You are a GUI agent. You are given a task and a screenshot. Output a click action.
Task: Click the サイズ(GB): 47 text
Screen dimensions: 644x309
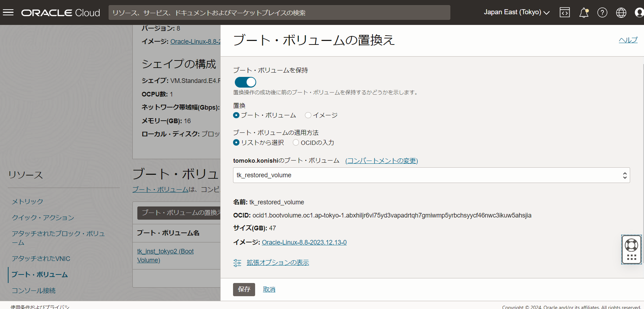click(255, 228)
